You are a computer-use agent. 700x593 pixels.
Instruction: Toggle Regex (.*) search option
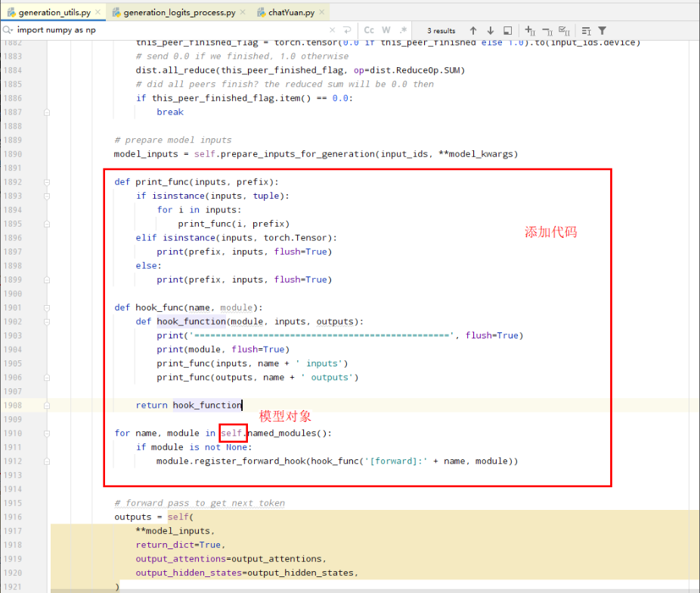pos(403,30)
